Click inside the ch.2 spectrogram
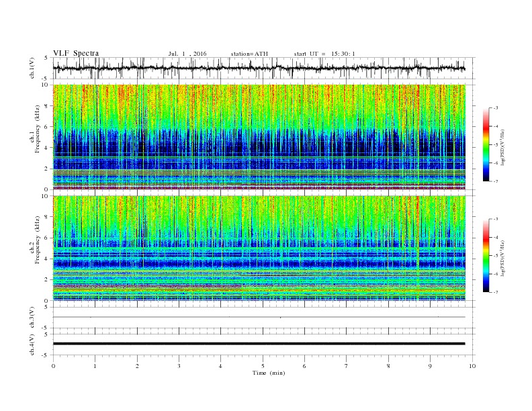The height and width of the screenshot is (411, 532). pos(259,248)
